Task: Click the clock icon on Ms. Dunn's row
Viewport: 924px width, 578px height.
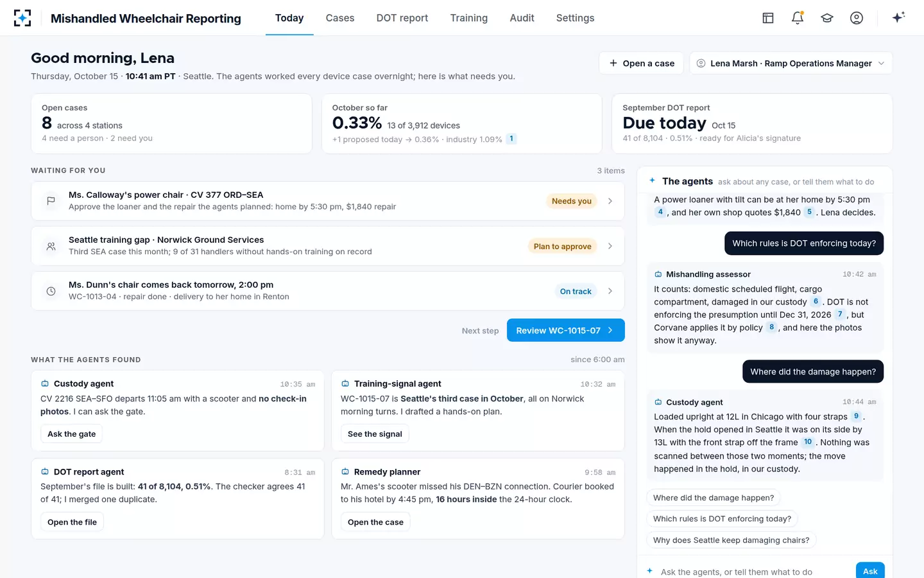Action: click(51, 291)
